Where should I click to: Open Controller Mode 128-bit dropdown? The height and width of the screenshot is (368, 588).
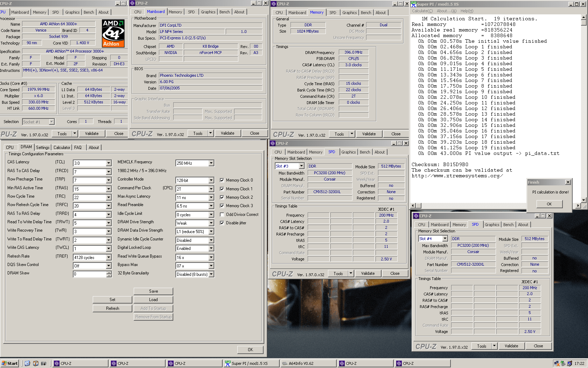[211, 180]
